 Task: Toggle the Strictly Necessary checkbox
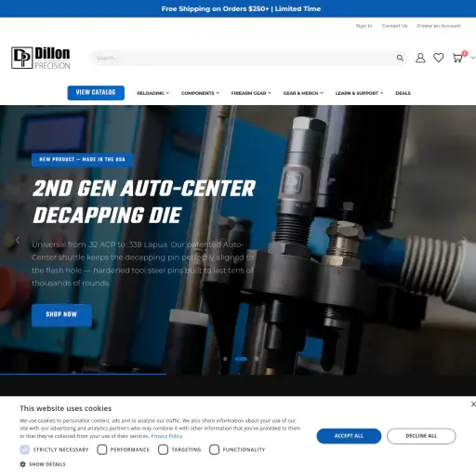point(25,449)
